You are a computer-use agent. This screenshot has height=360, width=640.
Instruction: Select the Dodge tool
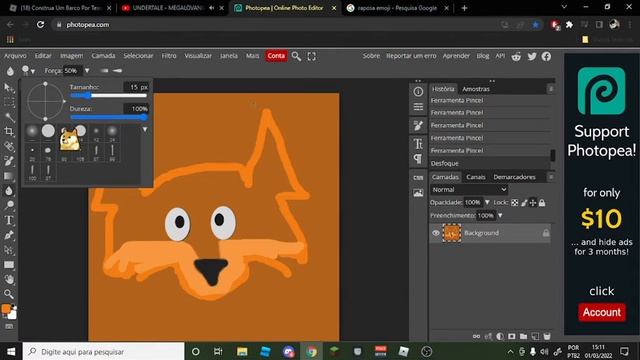tap(9, 205)
